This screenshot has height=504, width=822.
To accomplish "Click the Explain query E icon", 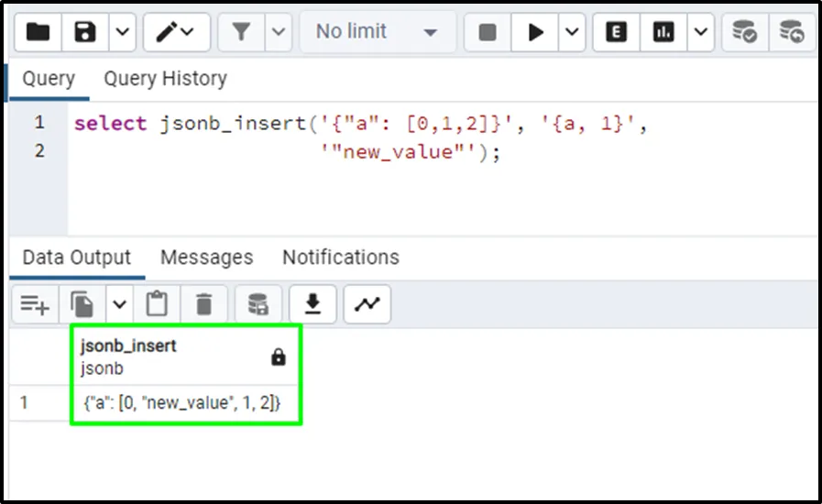I will coord(617,33).
